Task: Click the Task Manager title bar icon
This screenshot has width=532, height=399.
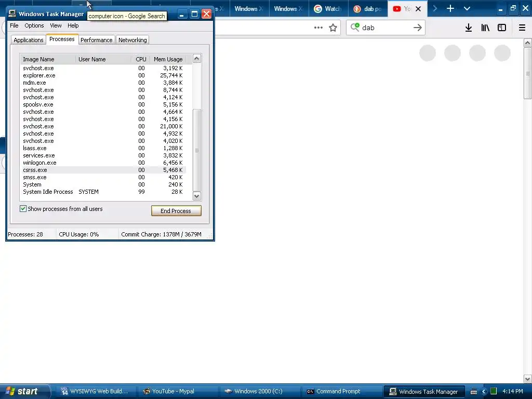Action: [x=12, y=14]
